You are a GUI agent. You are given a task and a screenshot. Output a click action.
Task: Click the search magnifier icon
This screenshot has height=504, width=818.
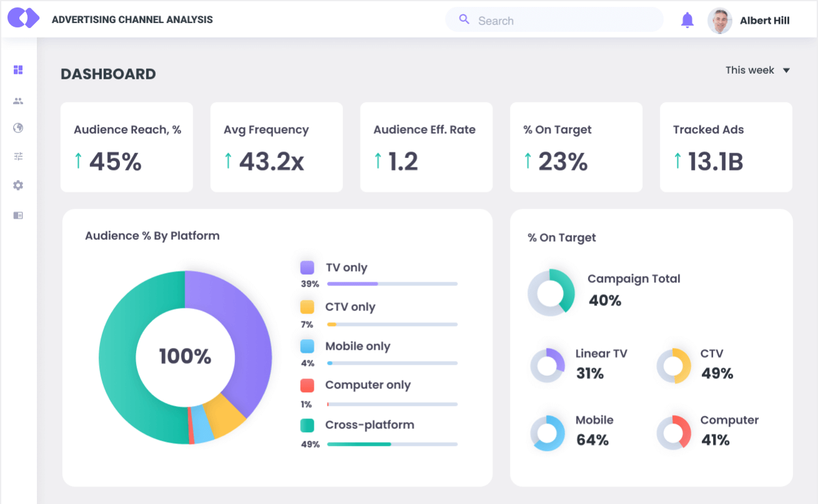tap(463, 19)
